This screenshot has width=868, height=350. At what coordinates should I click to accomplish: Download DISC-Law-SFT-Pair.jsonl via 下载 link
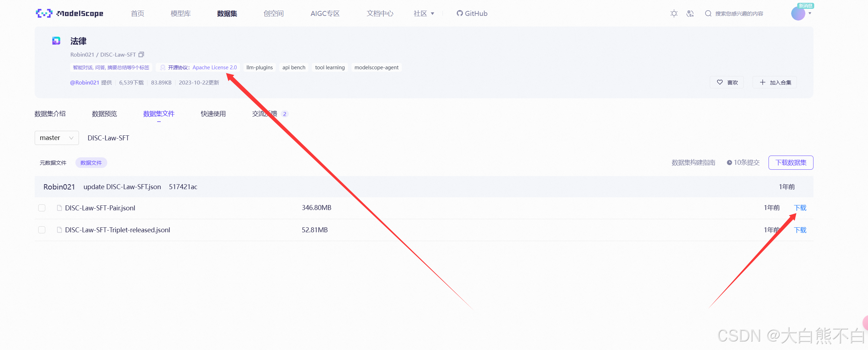click(800, 208)
